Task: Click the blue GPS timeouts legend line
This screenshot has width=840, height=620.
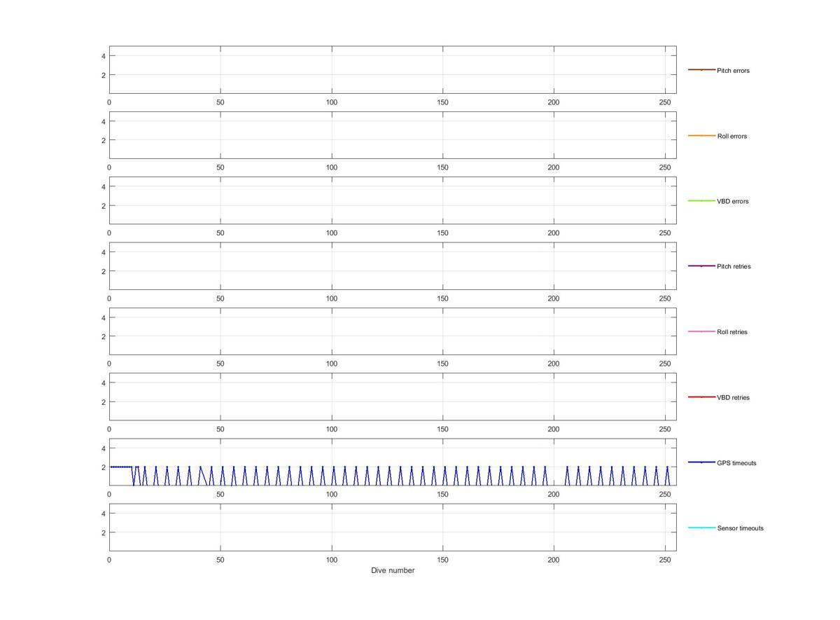Action: click(x=701, y=462)
